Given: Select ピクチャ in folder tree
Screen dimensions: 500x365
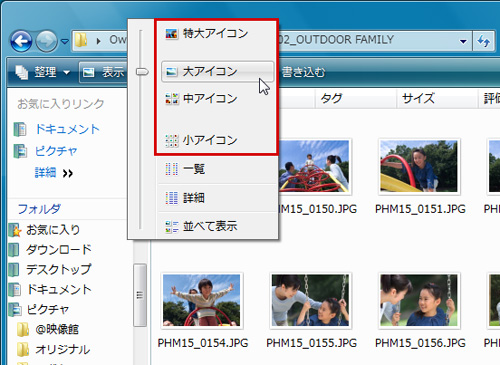Looking at the screenshot, I should click(x=48, y=309).
